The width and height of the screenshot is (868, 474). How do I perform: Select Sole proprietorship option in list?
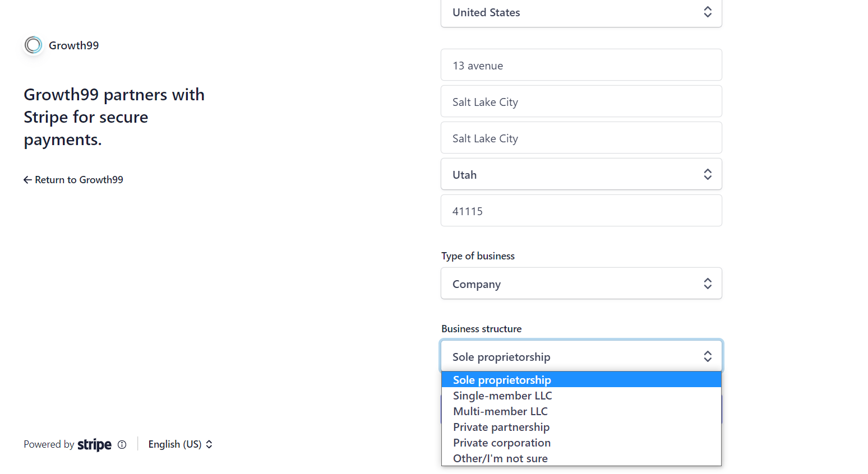(x=502, y=380)
